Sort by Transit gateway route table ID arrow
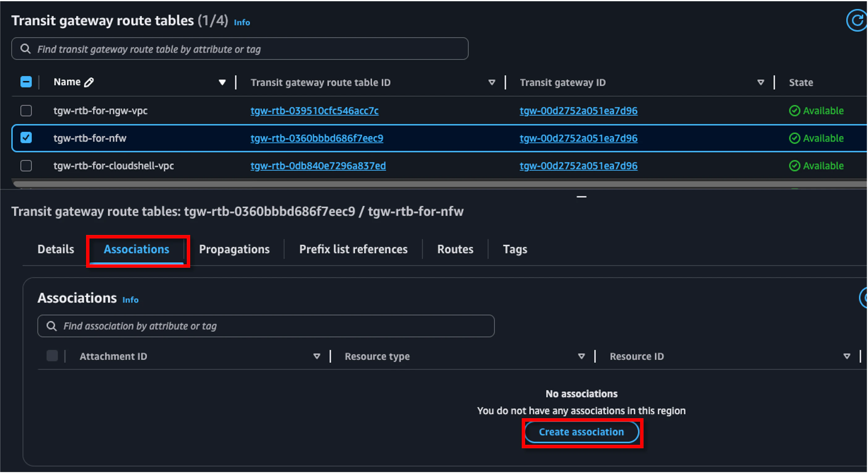 (x=492, y=83)
